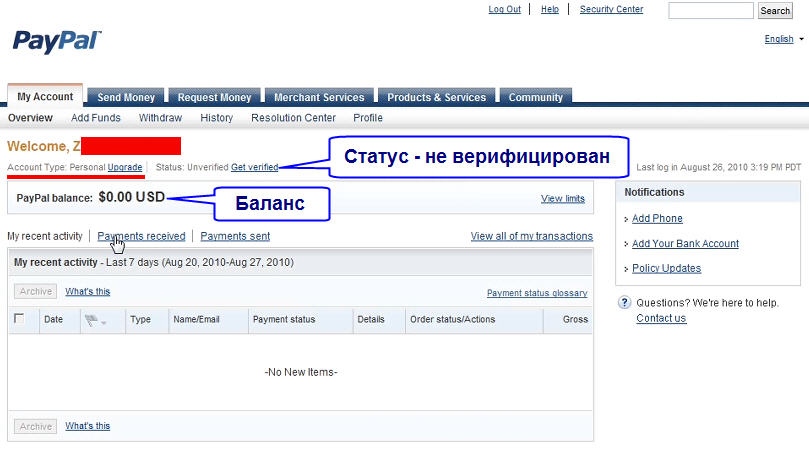Click the Date column header
Image resolution: width=809 pixels, height=449 pixels.
pos(54,319)
